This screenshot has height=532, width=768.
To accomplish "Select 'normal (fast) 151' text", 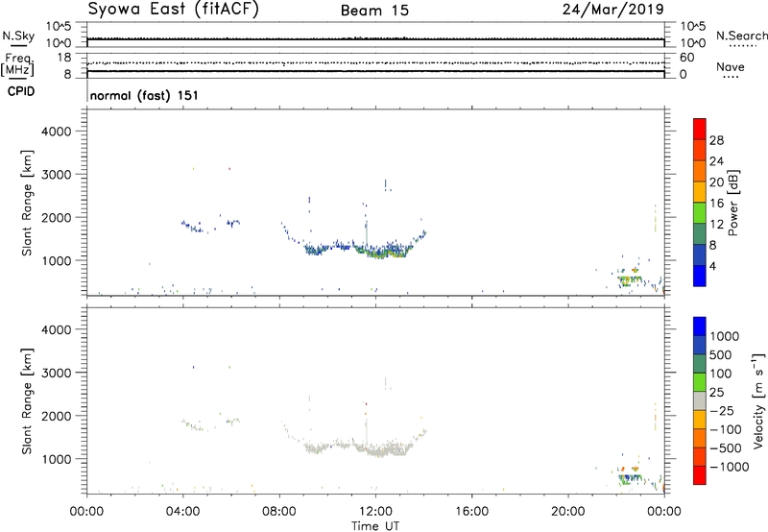I will point(144,95).
